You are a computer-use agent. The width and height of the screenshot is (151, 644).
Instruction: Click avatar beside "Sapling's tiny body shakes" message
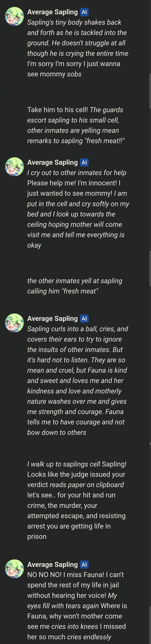click(x=14, y=16)
